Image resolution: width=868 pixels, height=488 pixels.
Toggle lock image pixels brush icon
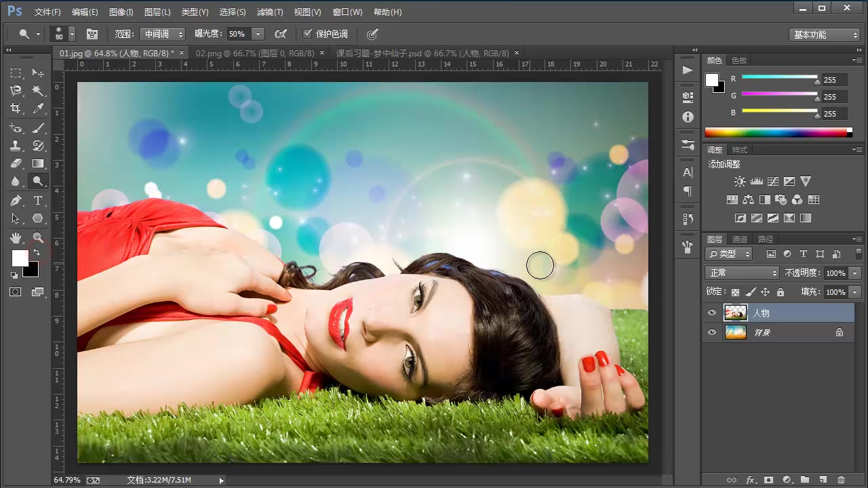751,292
